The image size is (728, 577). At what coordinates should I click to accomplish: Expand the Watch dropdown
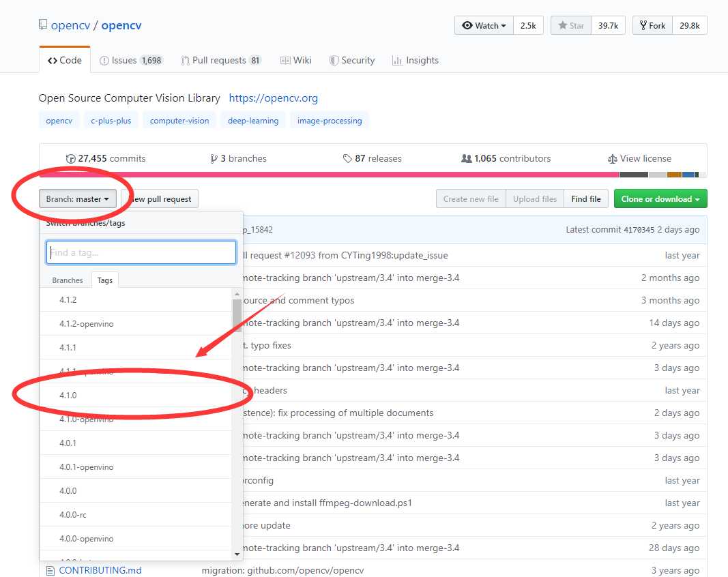click(484, 25)
